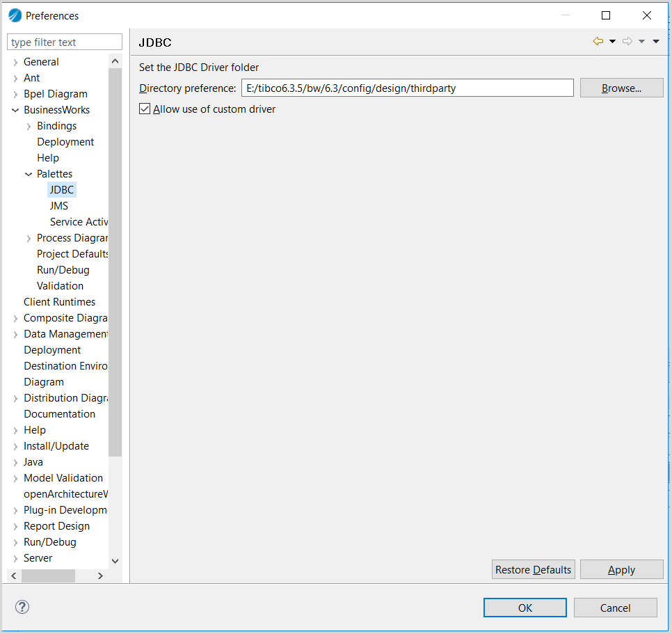The width and height of the screenshot is (672, 634).
Task: Maximize the Preferences window
Action: click(x=606, y=15)
